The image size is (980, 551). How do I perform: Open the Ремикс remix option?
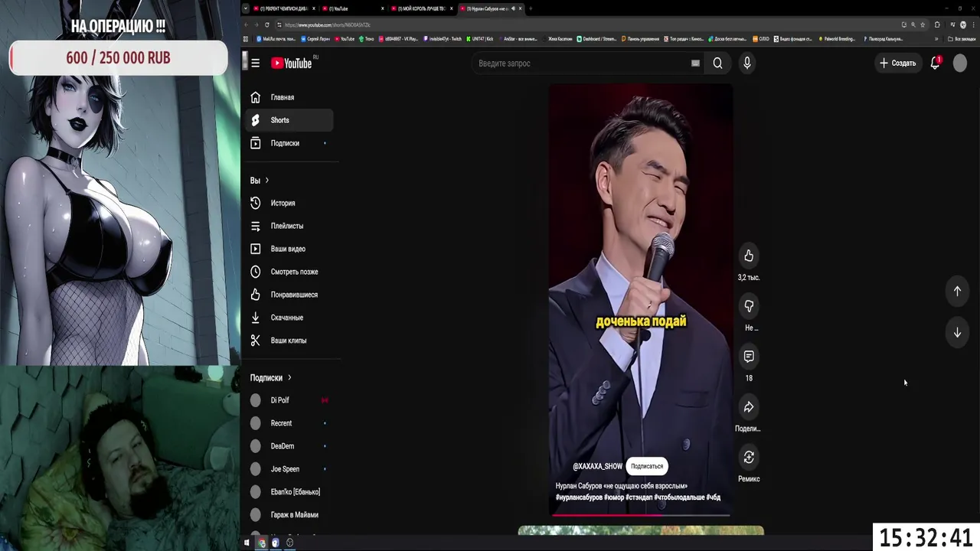pos(749,458)
